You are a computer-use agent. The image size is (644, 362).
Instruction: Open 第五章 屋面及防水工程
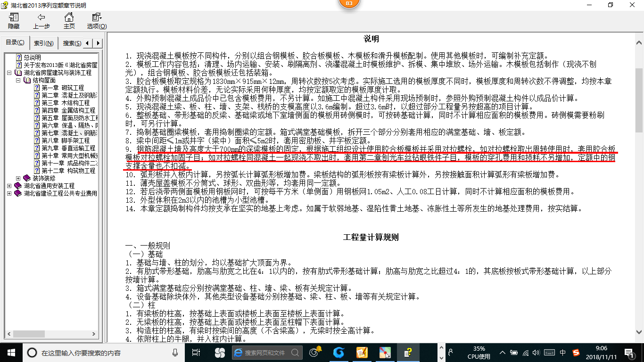pyautogui.click(x=66, y=118)
